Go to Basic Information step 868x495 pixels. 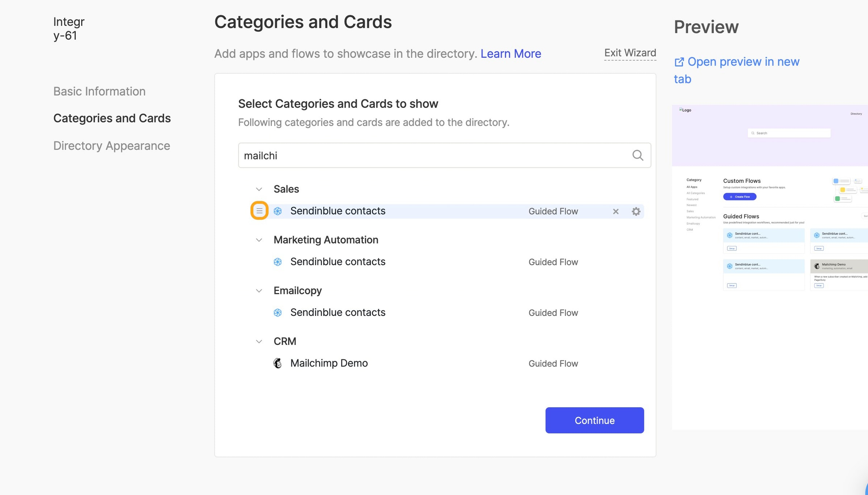coord(99,91)
